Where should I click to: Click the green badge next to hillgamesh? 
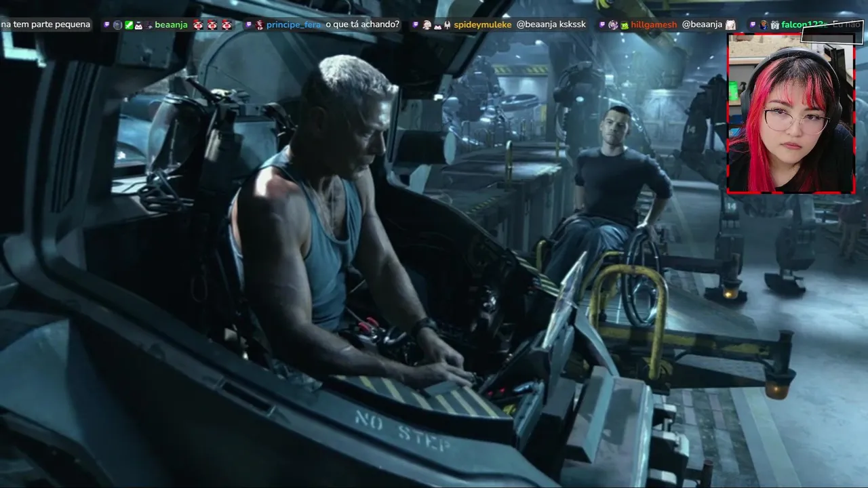click(625, 25)
